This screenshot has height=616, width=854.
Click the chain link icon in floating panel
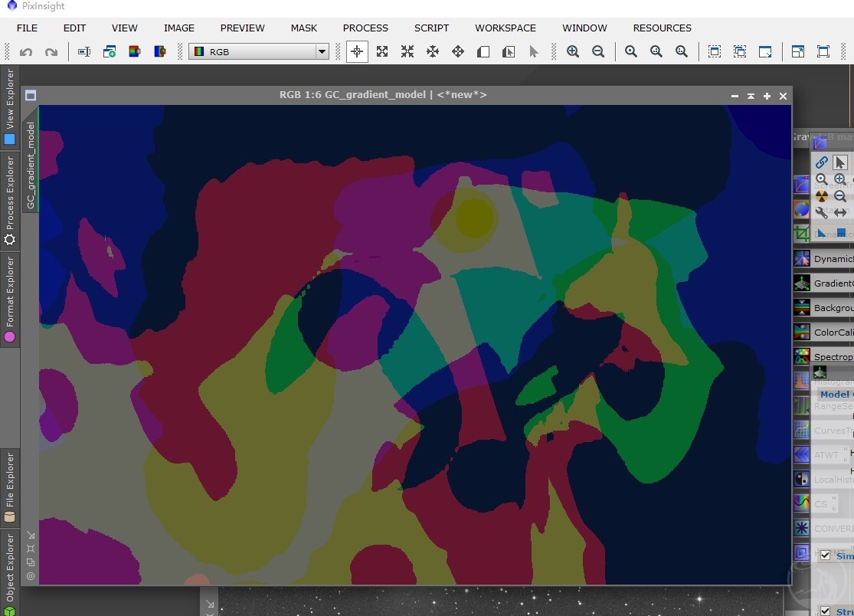(x=821, y=162)
